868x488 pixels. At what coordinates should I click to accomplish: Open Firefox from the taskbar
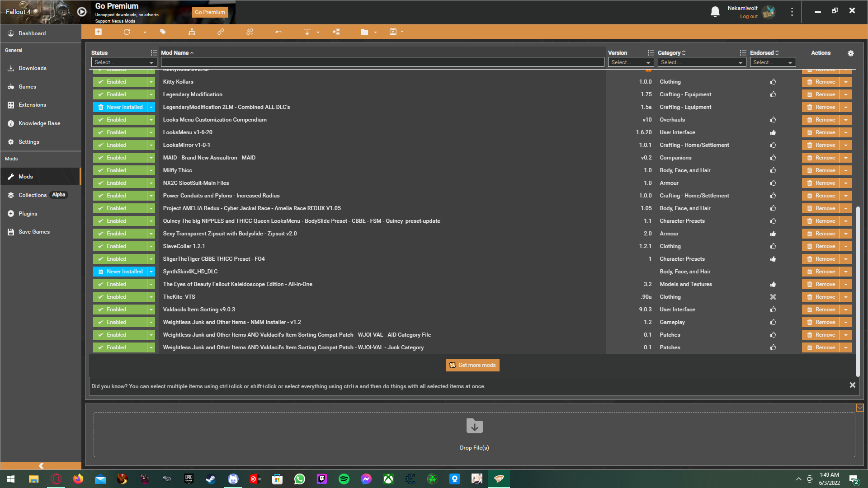click(x=78, y=479)
